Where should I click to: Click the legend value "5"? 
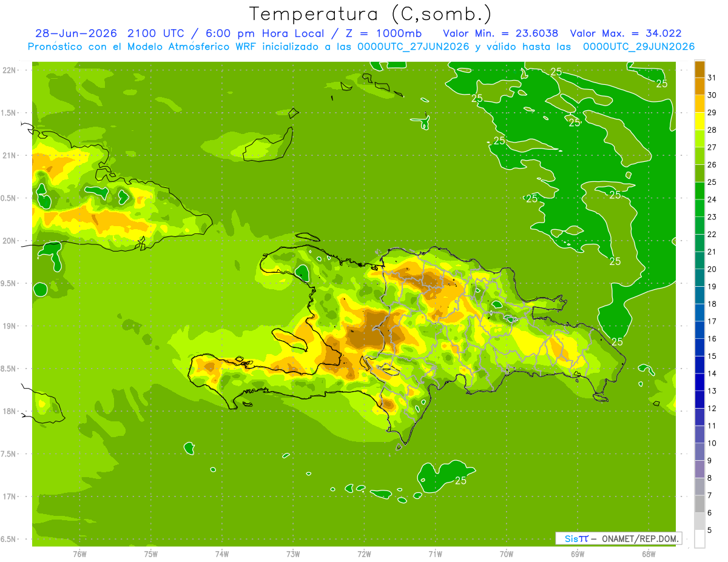point(710,530)
